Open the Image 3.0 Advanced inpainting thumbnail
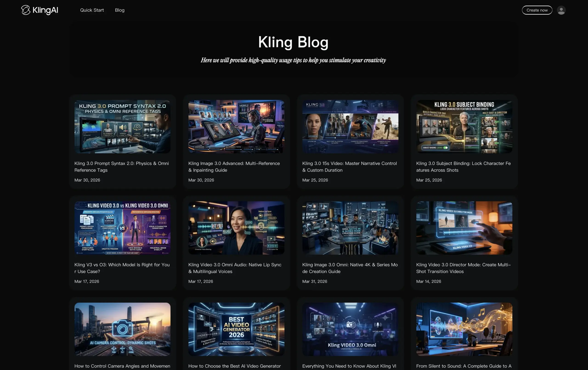 236,127
